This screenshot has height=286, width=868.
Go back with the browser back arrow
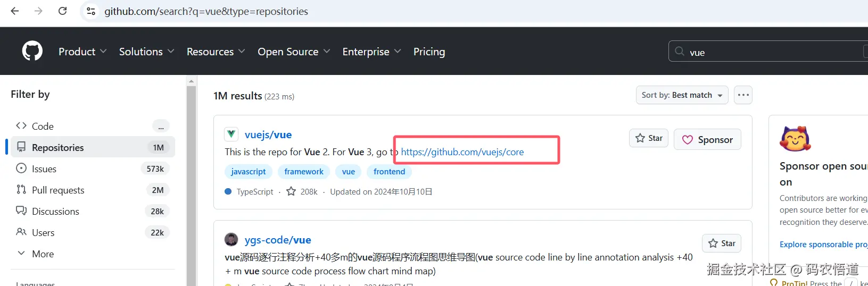pyautogui.click(x=15, y=11)
